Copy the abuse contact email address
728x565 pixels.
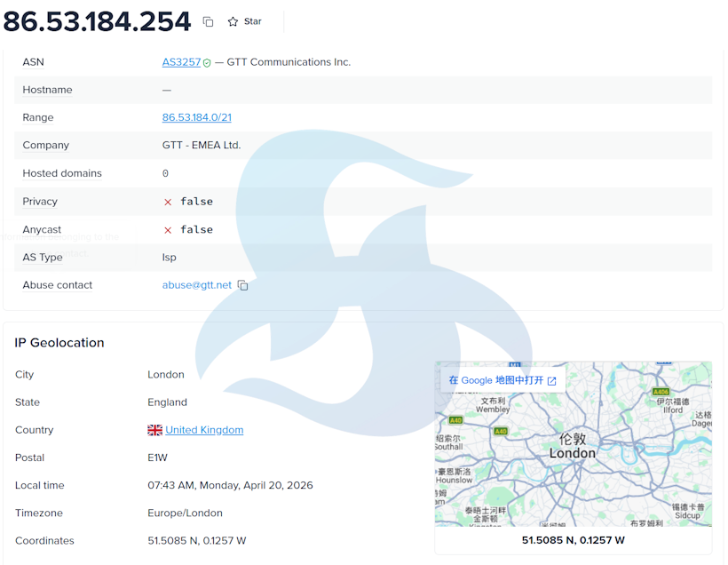click(x=243, y=286)
